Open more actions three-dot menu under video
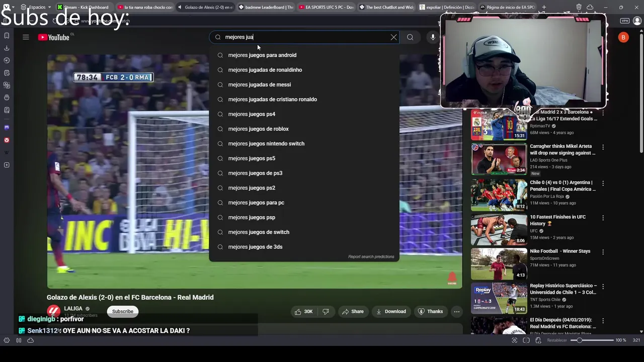Viewport: 644px width, 362px height. 457,312
